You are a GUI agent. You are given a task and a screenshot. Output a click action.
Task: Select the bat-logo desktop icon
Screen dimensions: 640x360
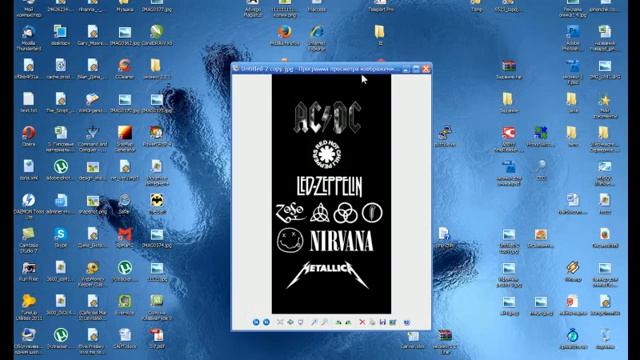point(157,203)
